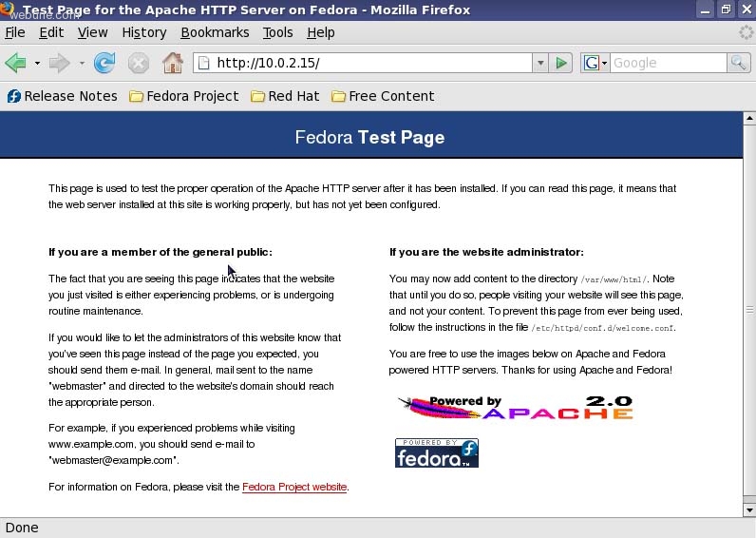
Task: Click the search magnifier icon
Action: pyautogui.click(x=738, y=63)
